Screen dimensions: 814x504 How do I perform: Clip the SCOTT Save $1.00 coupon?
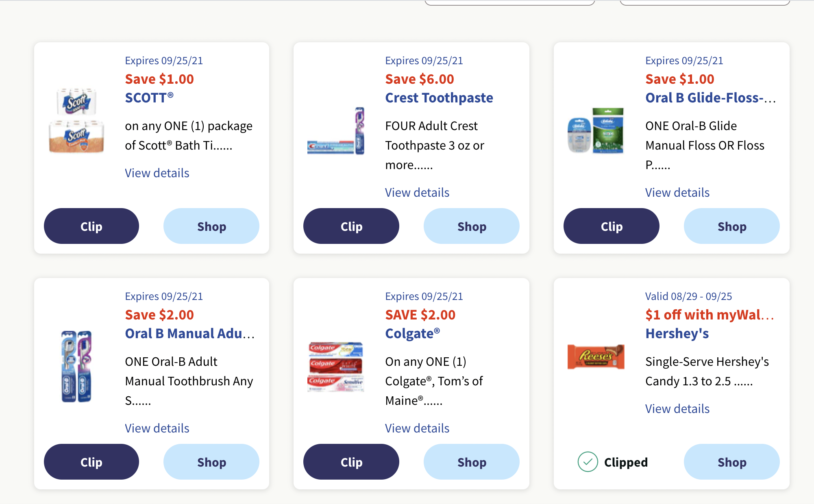click(91, 226)
